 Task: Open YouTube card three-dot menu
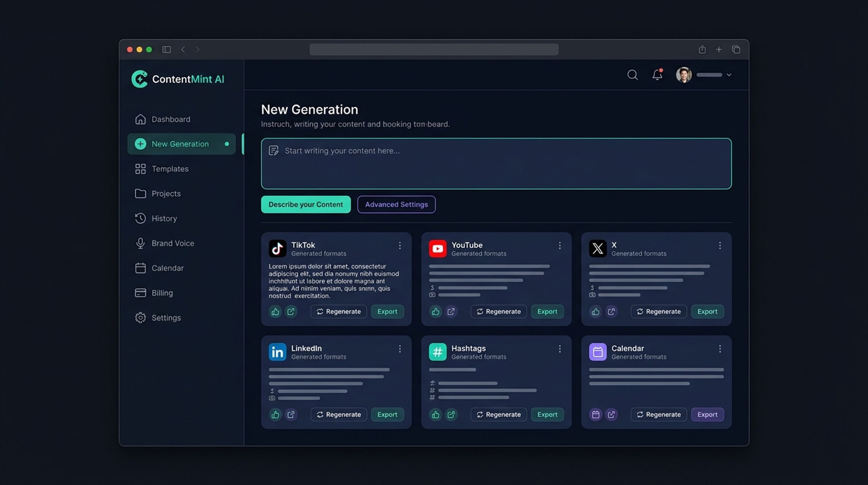coord(560,245)
